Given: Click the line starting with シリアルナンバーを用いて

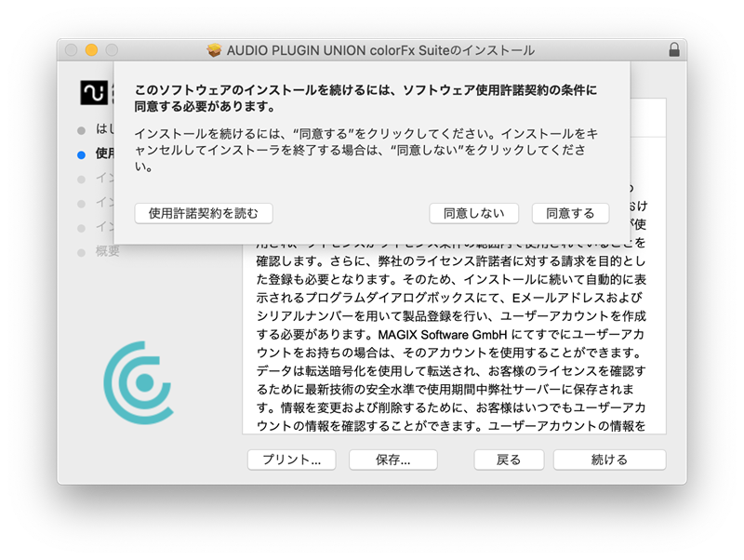Looking at the screenshot, I should pos(451,316).
